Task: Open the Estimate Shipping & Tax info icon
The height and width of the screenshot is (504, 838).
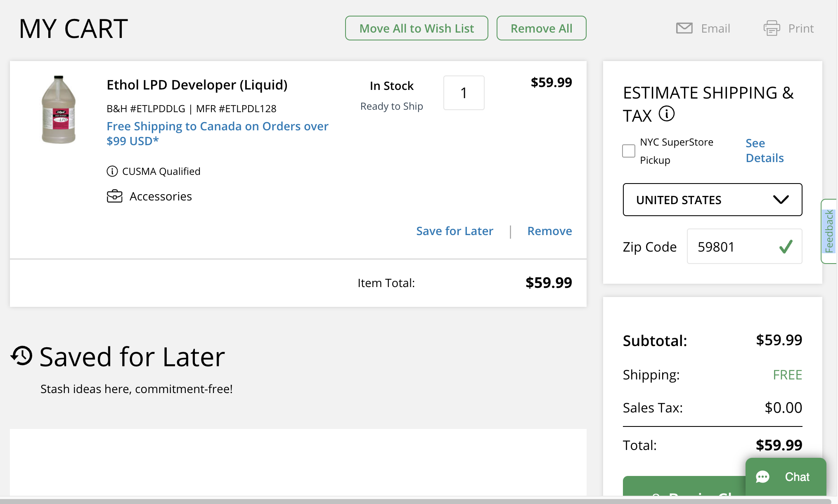Action: 666,113
